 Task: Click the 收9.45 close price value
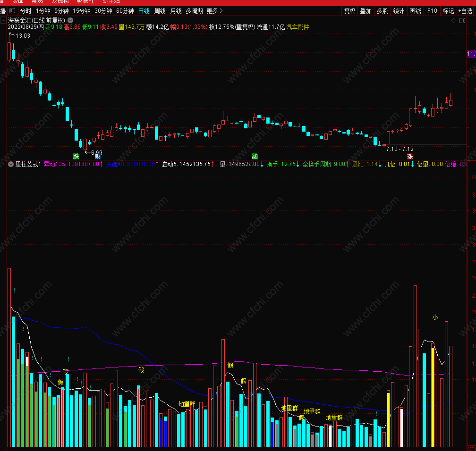109,27
